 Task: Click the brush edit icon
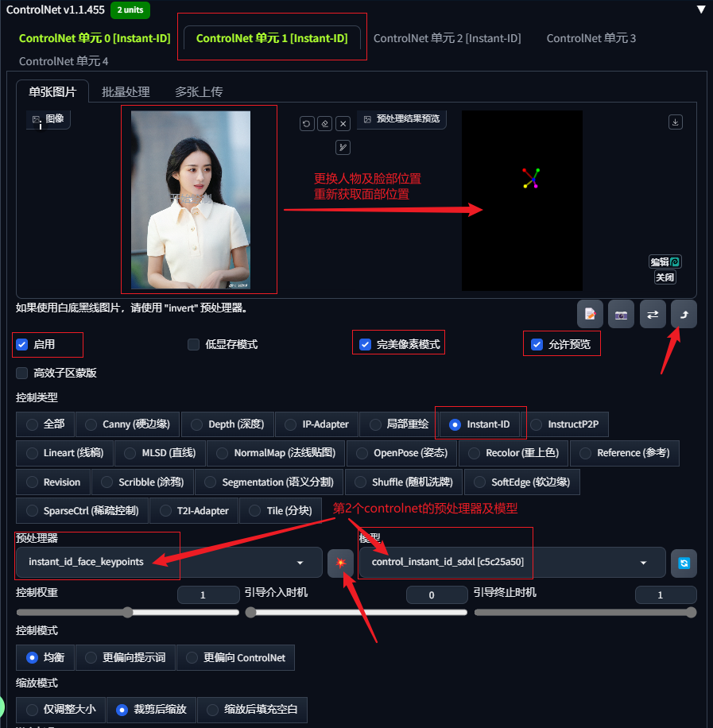point(343,148)
